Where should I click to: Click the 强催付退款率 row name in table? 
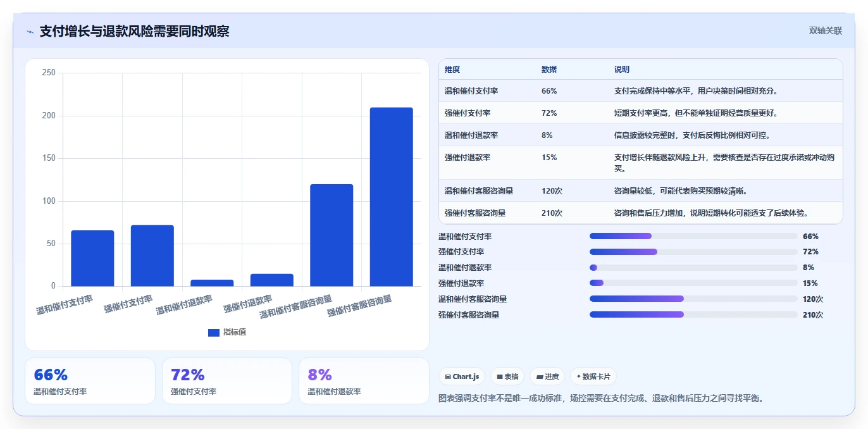(x=468, y=158)
